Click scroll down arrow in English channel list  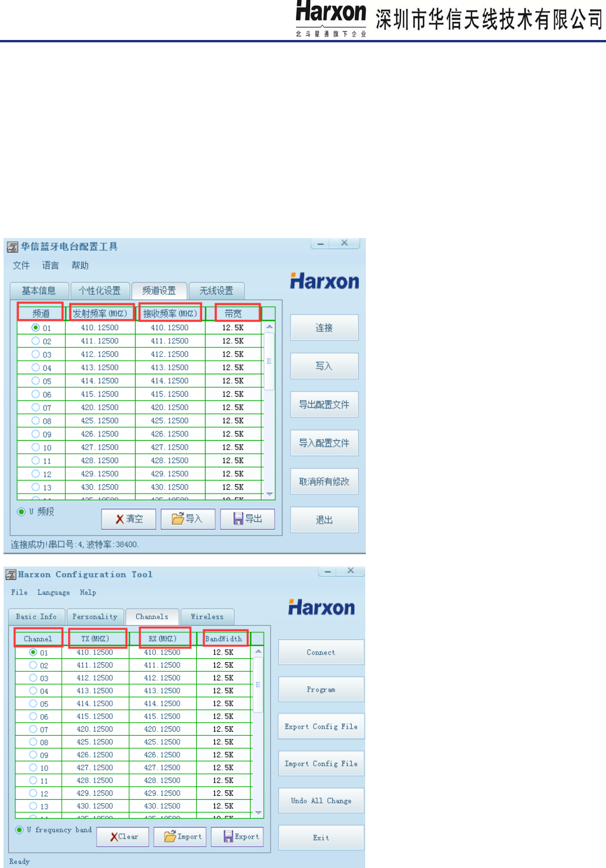[x=258, y=812]
